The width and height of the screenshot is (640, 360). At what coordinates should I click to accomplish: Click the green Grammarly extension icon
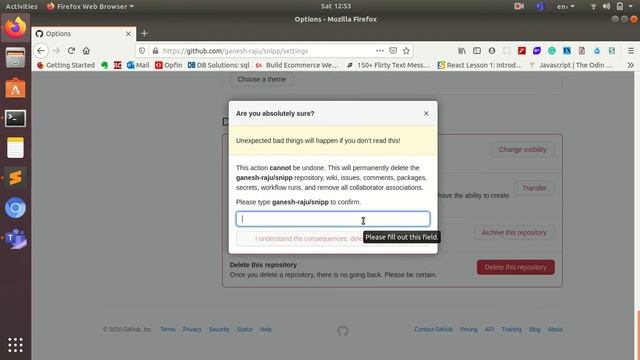click(552, 51)
